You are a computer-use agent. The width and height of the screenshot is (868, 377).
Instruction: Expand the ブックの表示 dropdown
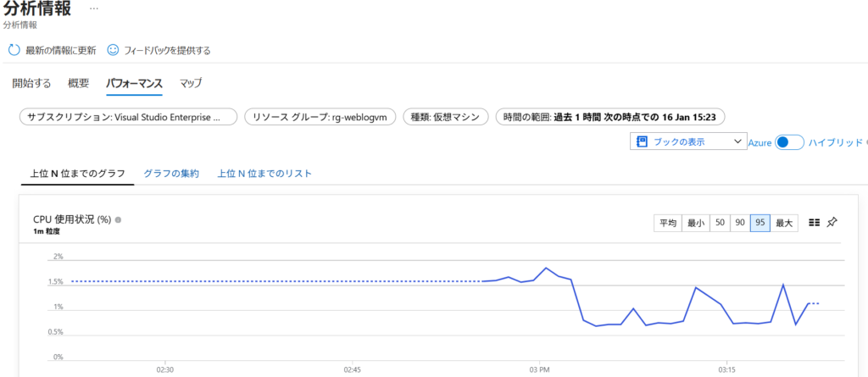[736, 142]
